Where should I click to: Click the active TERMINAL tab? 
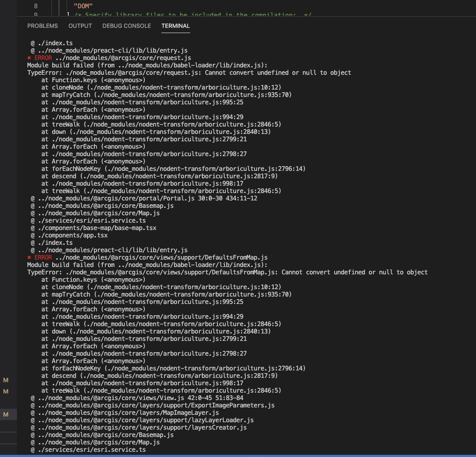(175, 26)
